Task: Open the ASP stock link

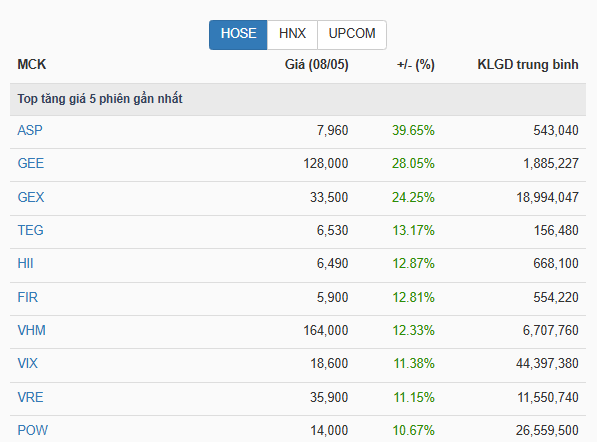Action: tap(30, 131)
